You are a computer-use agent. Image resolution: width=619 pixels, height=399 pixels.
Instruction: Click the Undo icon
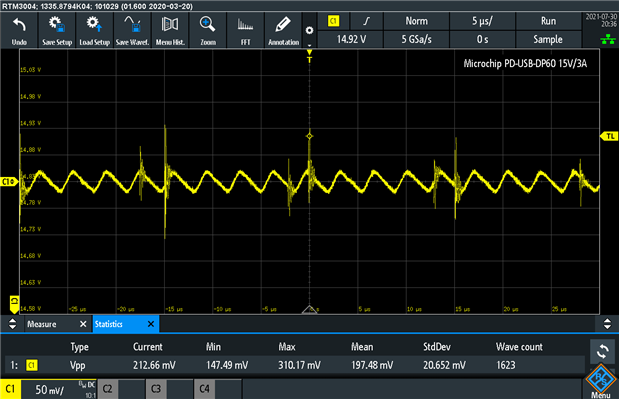point(19,30)
